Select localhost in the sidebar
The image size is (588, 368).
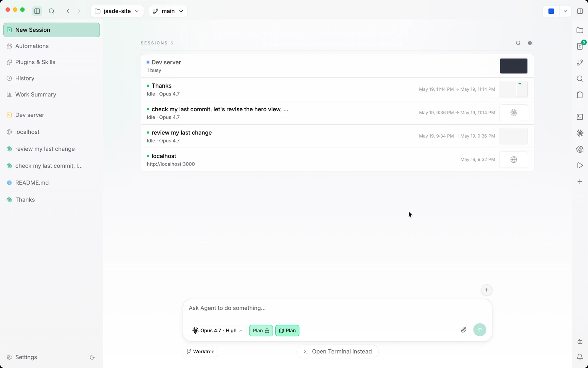click(52, 132)
